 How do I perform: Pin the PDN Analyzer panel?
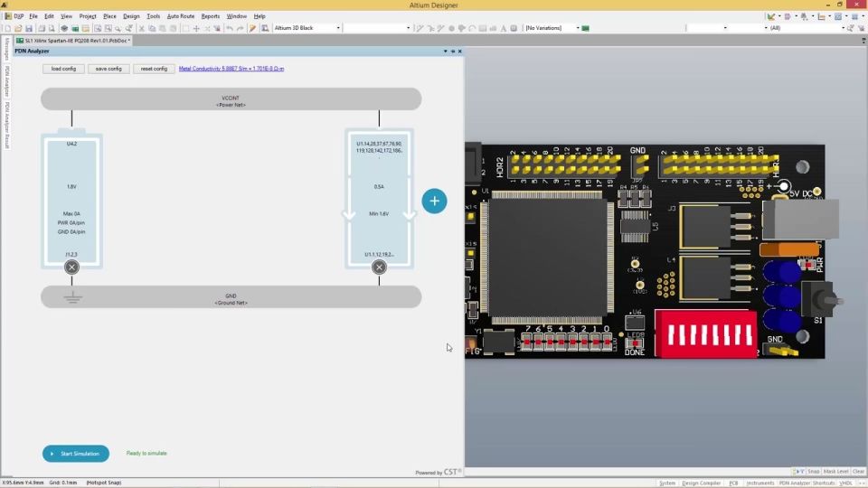click(453, 51)
